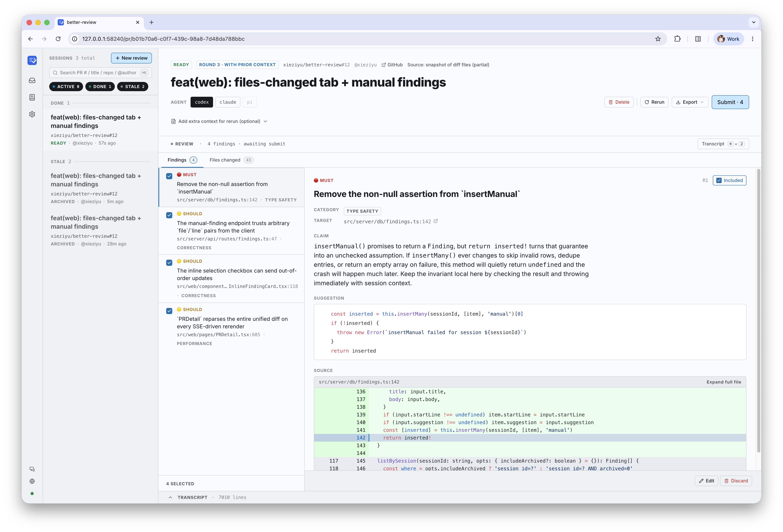Viewport: 783px width, 532px height.
Task: Uncheck the PRDetail reparses finding checkbox
Action: tap(169, 311)
